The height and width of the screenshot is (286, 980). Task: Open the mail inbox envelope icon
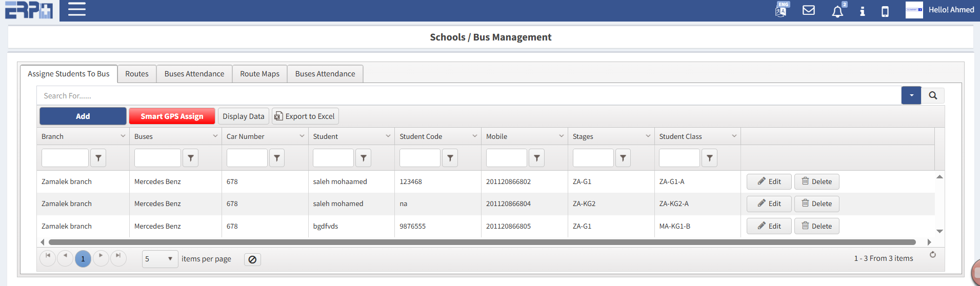pyautogui.click(x=809, y=10)
